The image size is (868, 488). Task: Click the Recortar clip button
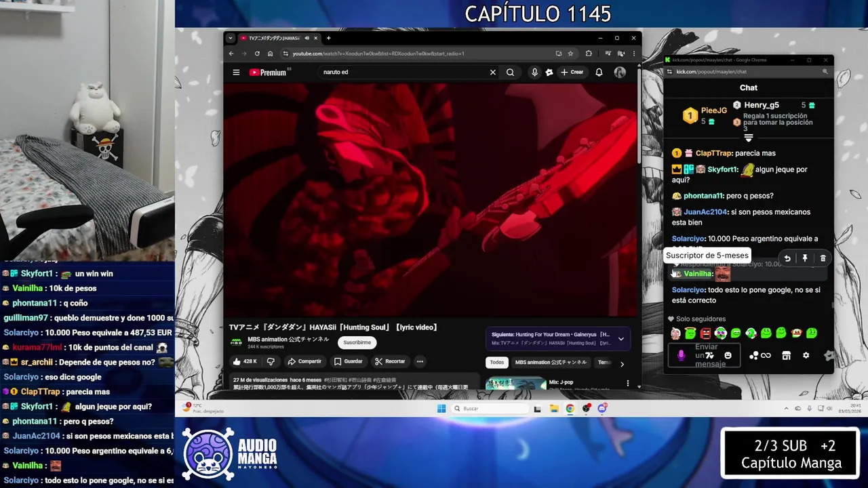pyautogui.click(x=390, y=361)
